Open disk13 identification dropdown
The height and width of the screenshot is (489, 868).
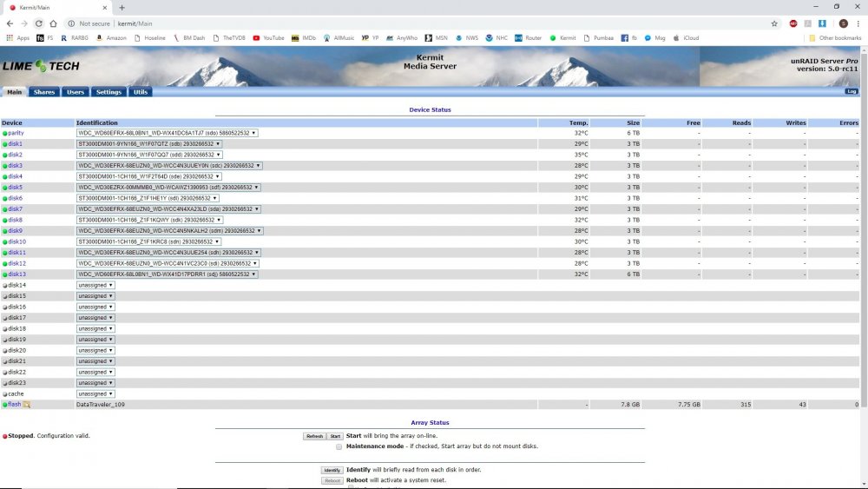[x=167, y=274]
